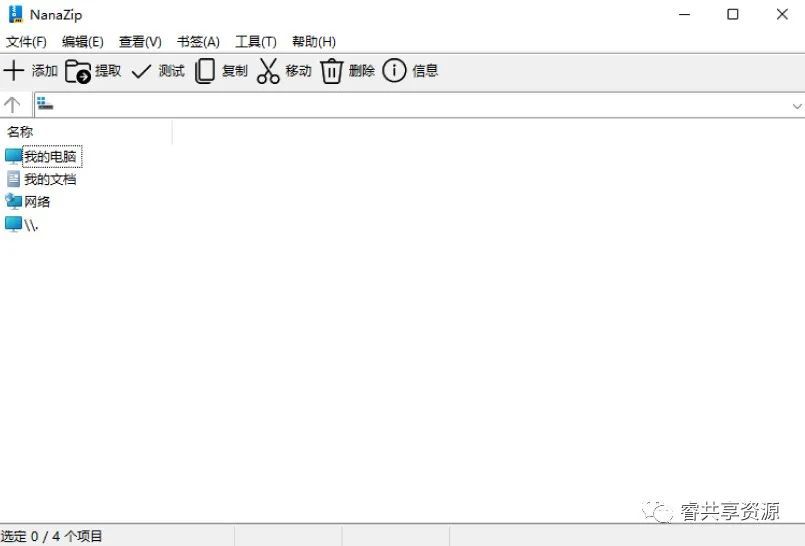The width and height of the screenshot is (805, 546).
Task: Open the 文件(F) menu
Action: point(26,42)
